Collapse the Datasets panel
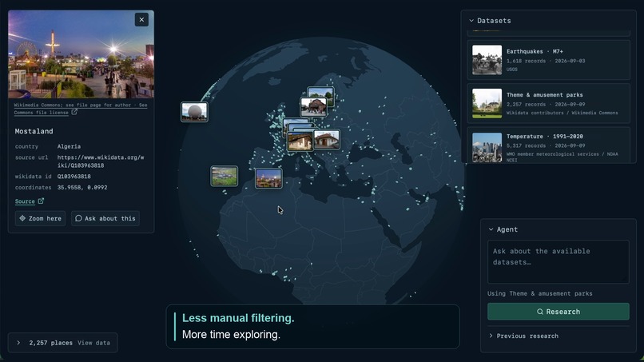 coord(471,21)
